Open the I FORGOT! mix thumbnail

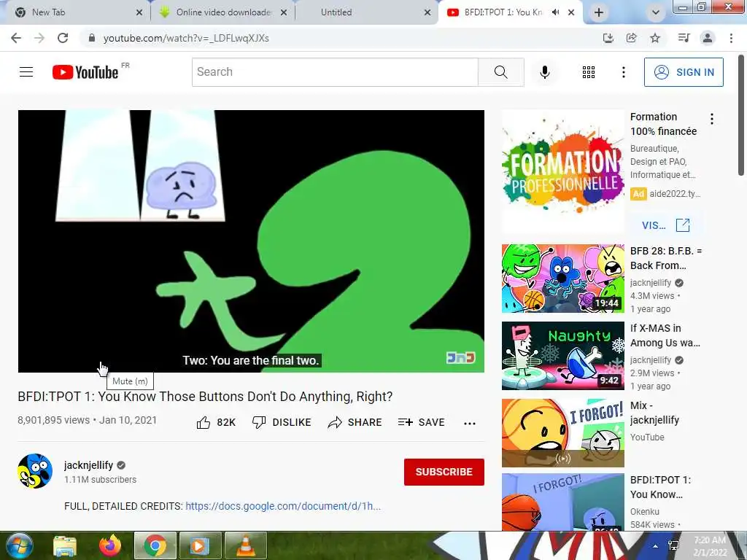click(562, 433)
